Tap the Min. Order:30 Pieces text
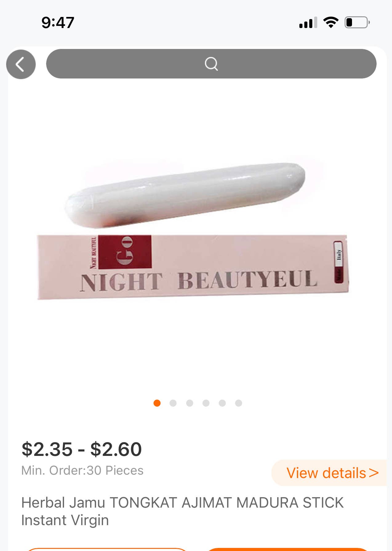This screenshot has height=551, width=392. pyautogui.click(x=82, y=470)
